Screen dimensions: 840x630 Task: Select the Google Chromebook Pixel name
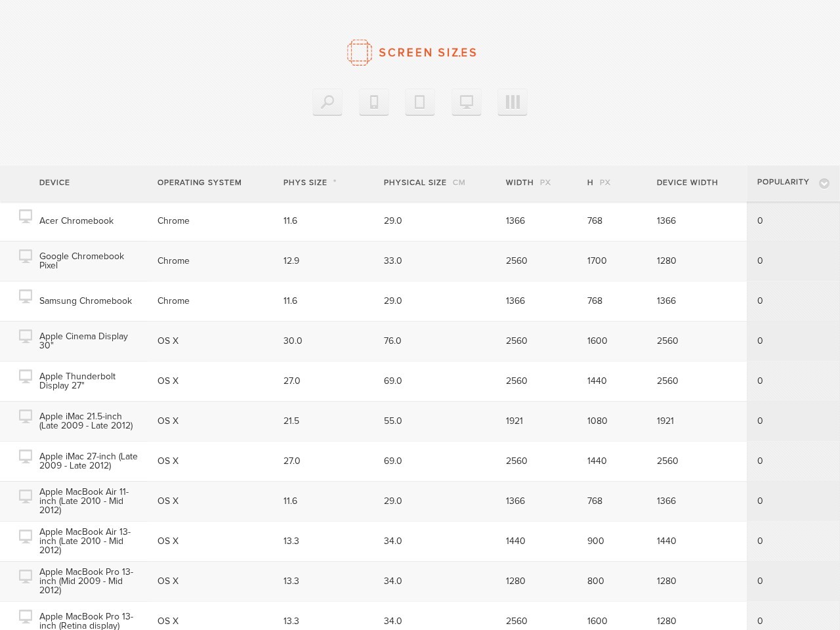point(81,261)
